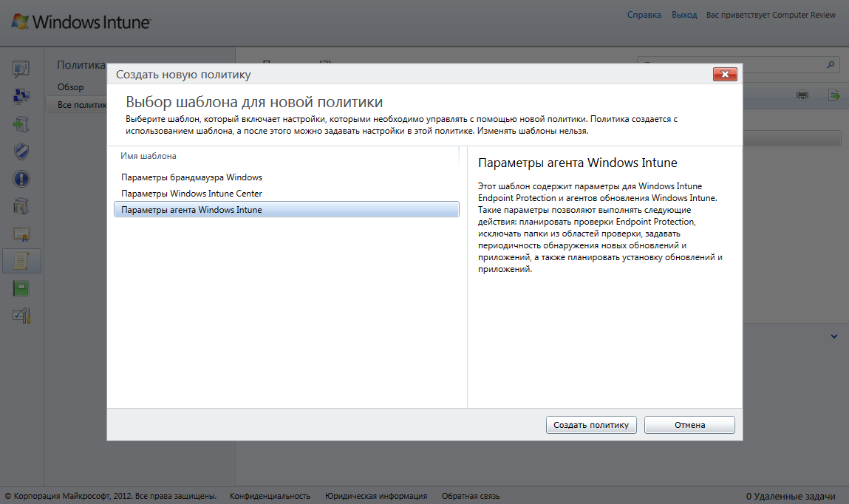Viewport: 849px width, 504px height.
Task: Click the print icon in toolbar
Action: 802,95
